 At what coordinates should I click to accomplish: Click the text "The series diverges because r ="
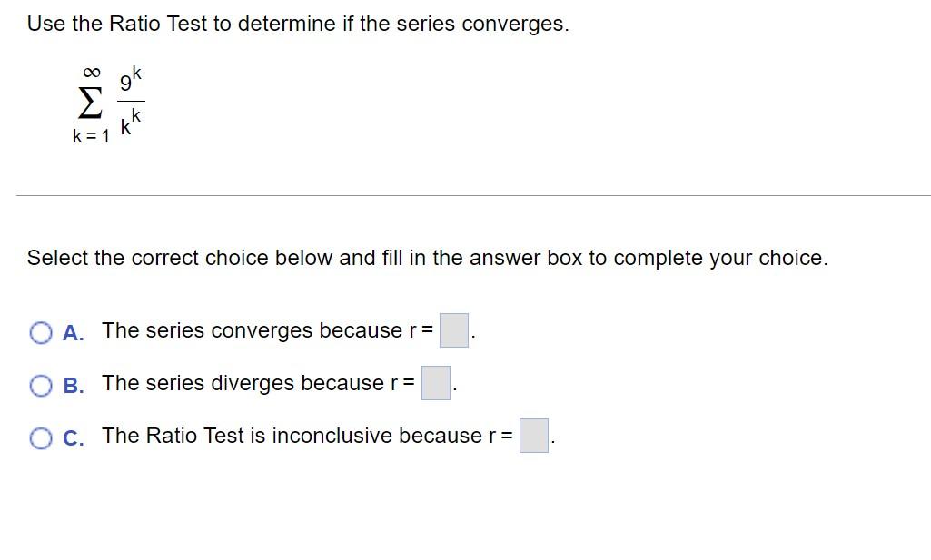[258, 383]
